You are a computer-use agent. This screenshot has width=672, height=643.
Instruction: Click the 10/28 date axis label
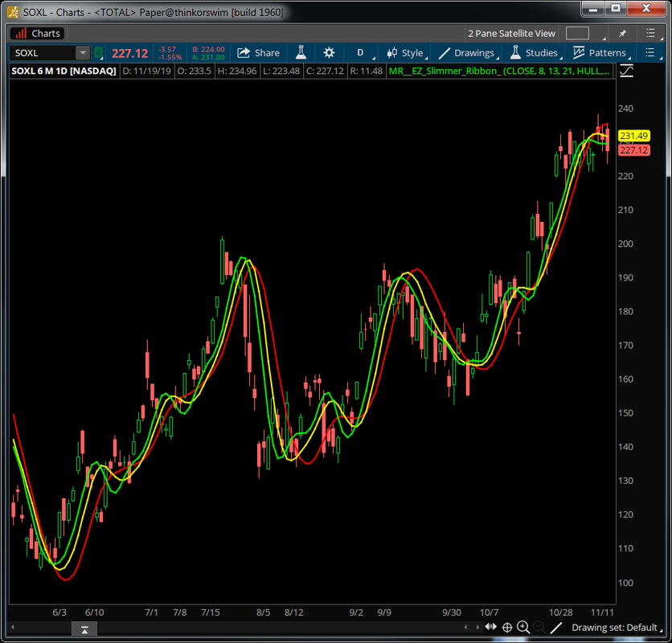point(560,612)
